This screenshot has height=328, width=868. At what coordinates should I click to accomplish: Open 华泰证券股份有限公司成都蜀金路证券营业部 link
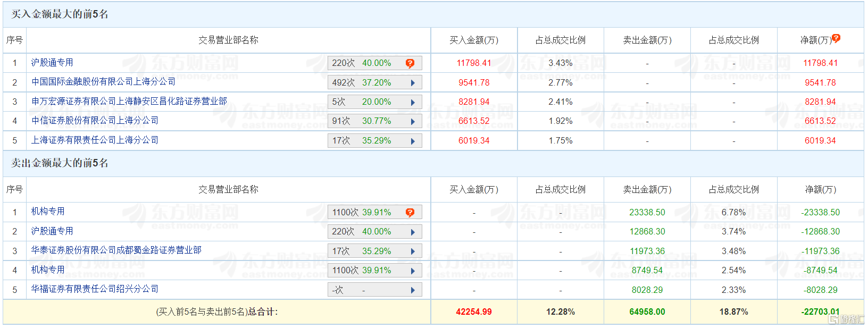pos(116,250)
